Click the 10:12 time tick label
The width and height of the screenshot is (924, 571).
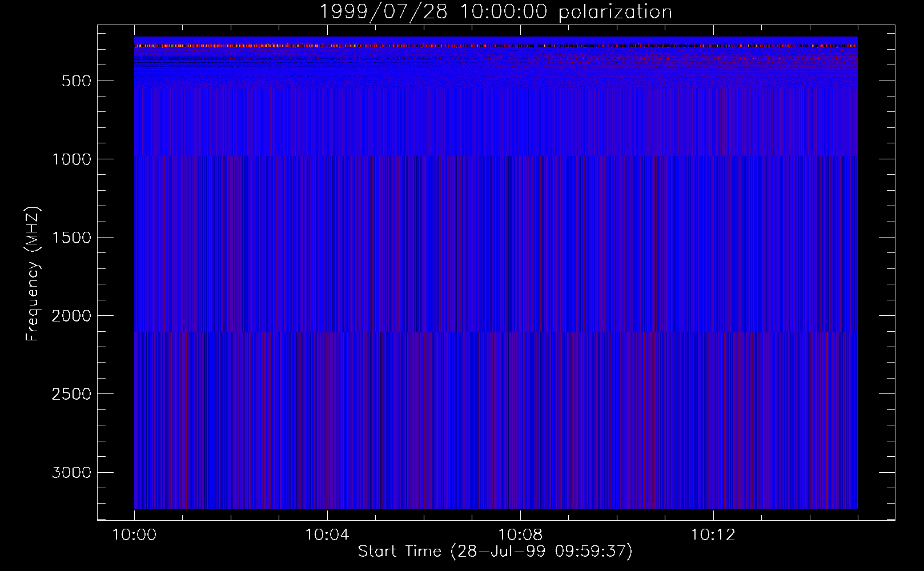(x=713, y=535)
